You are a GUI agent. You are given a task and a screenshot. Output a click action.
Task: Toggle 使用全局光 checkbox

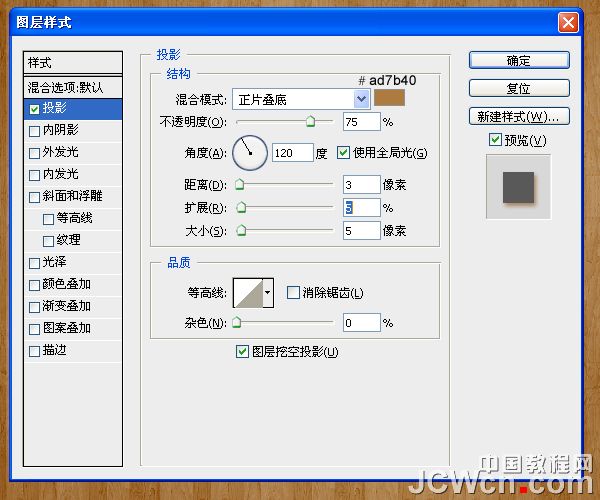pos(343,153)
